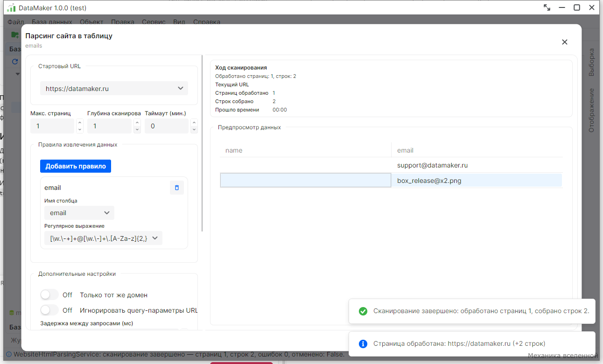
Task: Open Регулярное выражение dropdown
Action: 103,238
